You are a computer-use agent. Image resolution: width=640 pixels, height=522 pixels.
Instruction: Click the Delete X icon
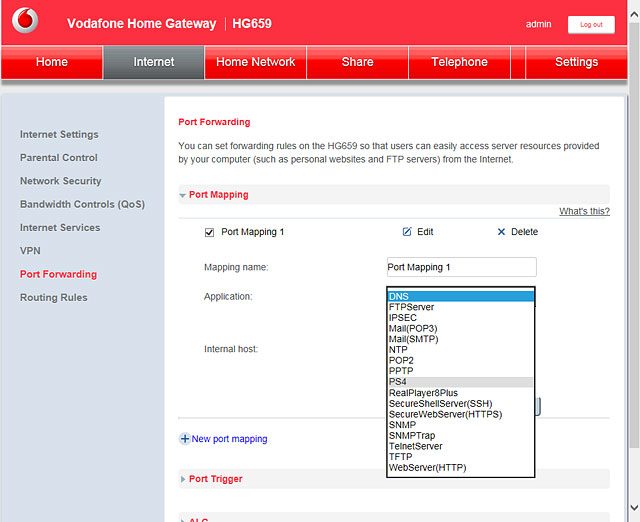[501, 232]
